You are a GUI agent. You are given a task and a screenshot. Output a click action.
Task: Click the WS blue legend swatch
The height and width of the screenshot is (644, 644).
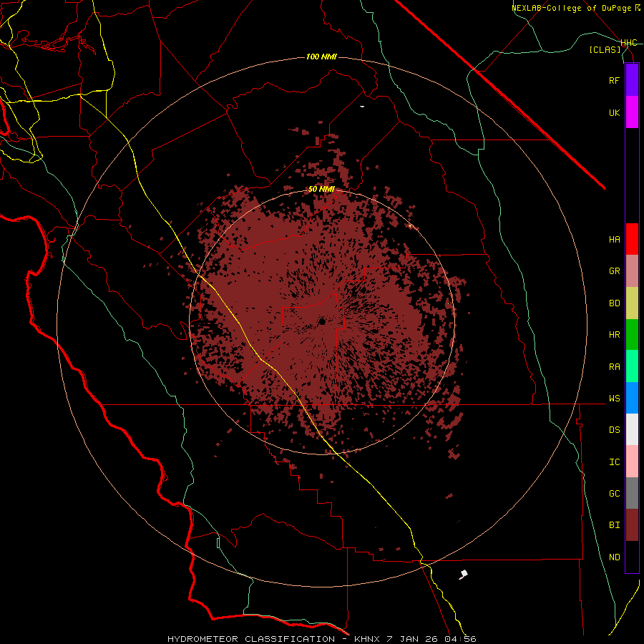(x=632, y=398)
